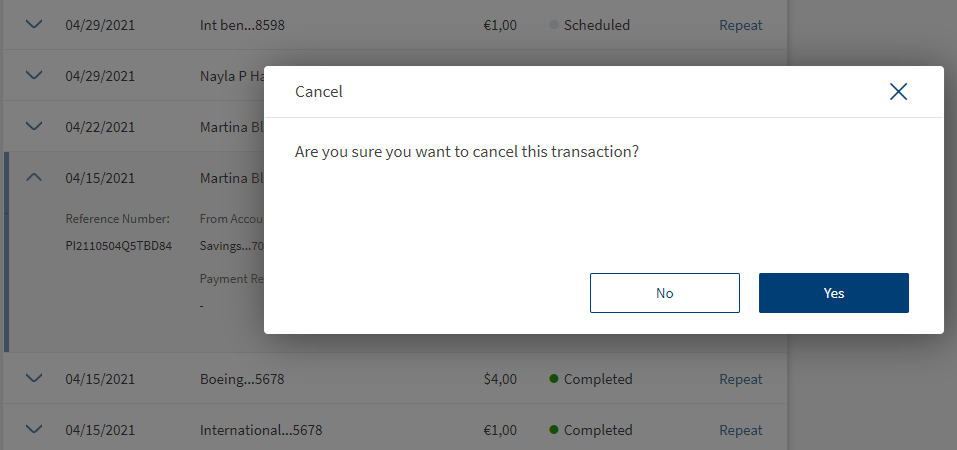Click the Savings...70 from account value
The image size is (957, 450).
(231, 246)
